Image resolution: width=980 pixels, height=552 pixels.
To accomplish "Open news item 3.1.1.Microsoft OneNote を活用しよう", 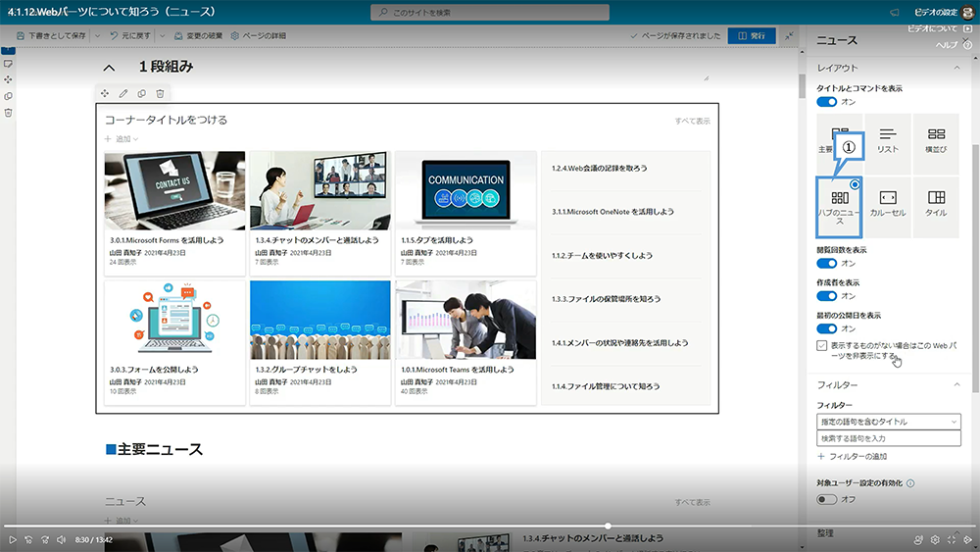I will 612,212.
